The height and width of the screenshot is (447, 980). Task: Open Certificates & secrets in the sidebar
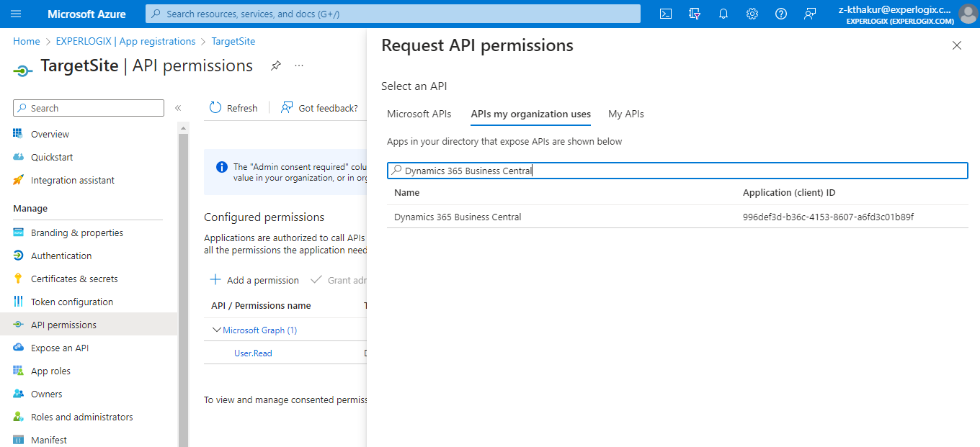[x=74, y=279]
